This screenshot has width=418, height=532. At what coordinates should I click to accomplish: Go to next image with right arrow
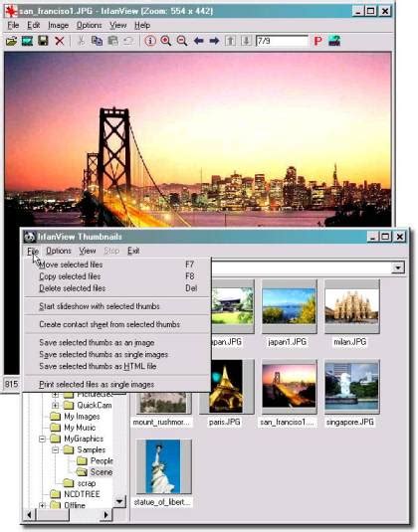[214, 42]
